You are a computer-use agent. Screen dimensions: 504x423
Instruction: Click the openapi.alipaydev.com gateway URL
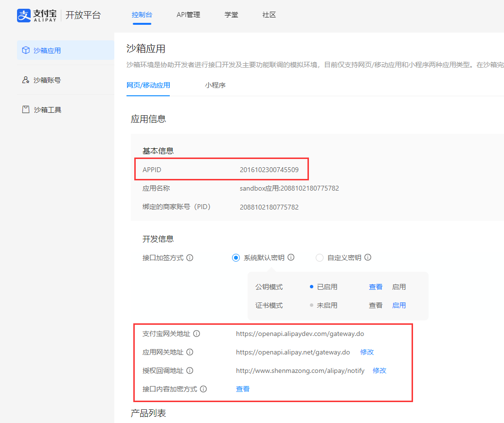click(300, 334)
